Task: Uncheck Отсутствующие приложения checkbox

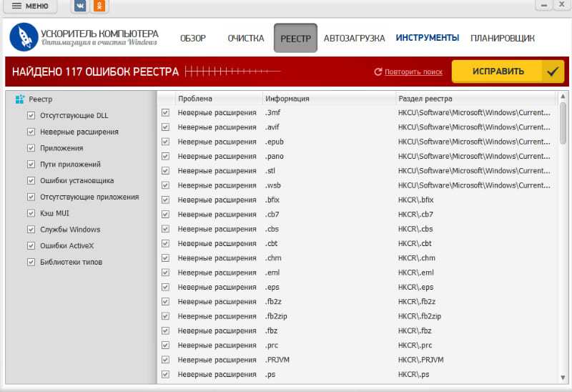Action: (x=31, y=197)
